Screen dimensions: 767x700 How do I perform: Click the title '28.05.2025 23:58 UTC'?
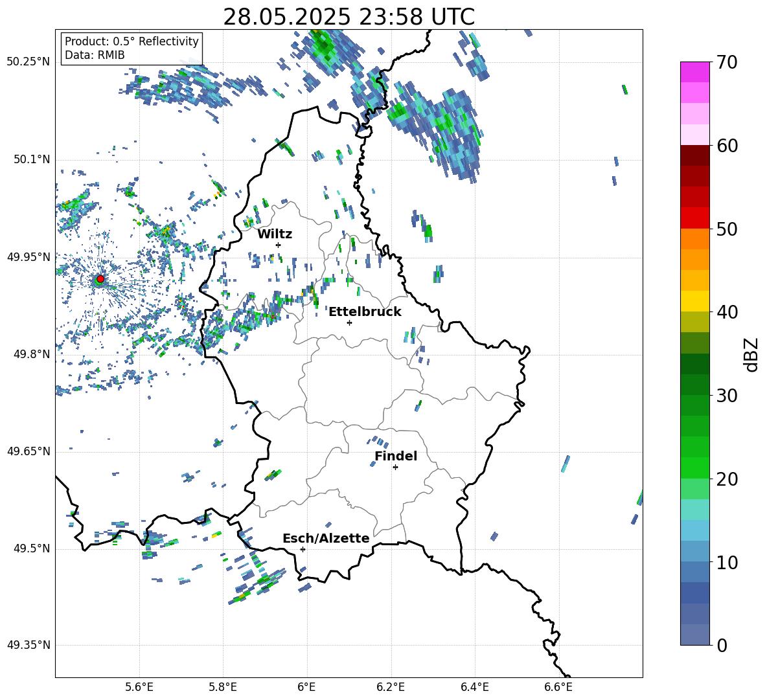pyautogui.click(x=349, y=17)
